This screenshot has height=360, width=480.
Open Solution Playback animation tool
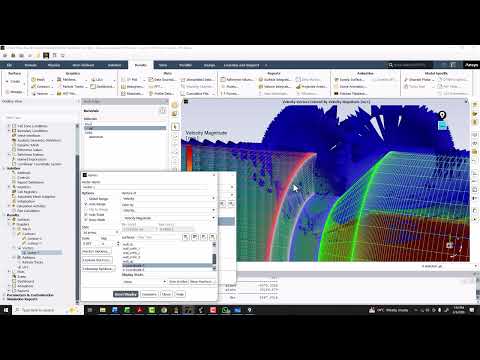(351, 94)
